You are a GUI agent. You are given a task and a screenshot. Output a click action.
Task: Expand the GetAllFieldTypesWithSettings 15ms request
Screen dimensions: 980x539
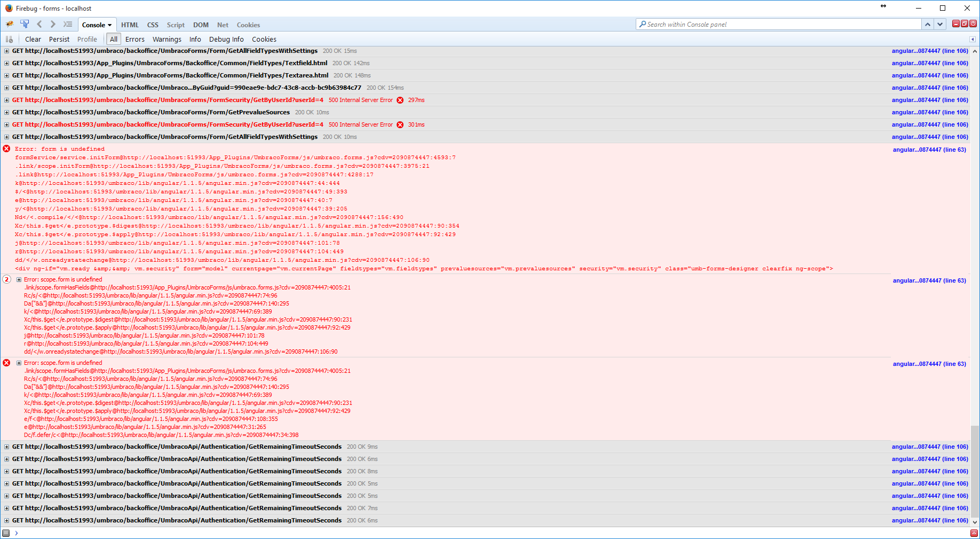point(6,51)
